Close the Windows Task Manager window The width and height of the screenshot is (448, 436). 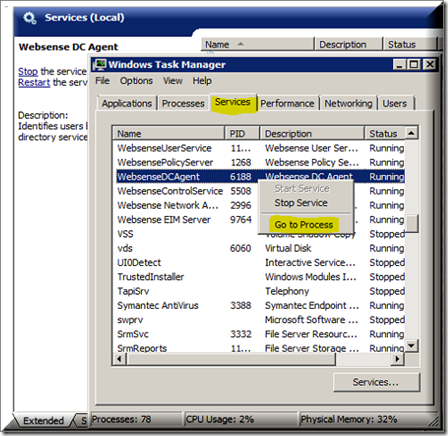pyautogui.click(x=430, y=64)
